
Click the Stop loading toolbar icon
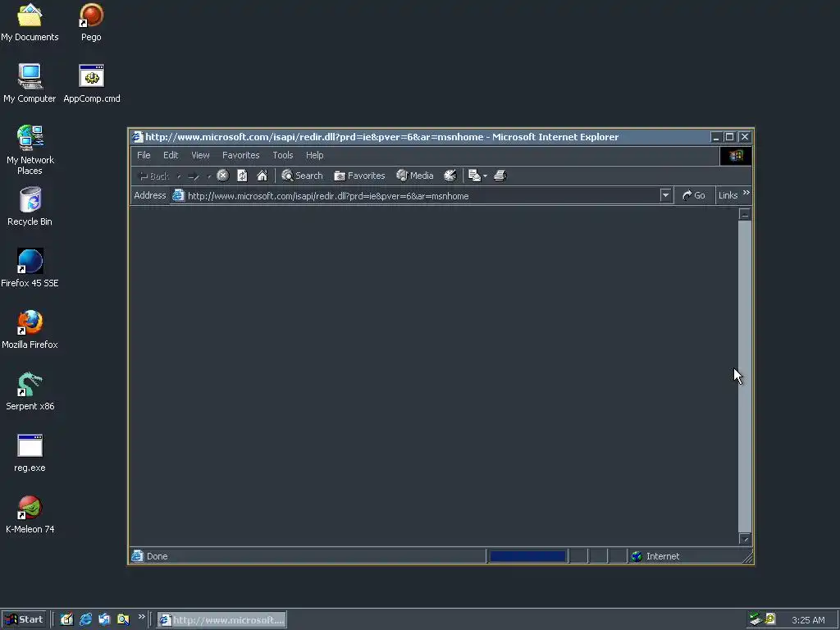[x=223, y=176]
